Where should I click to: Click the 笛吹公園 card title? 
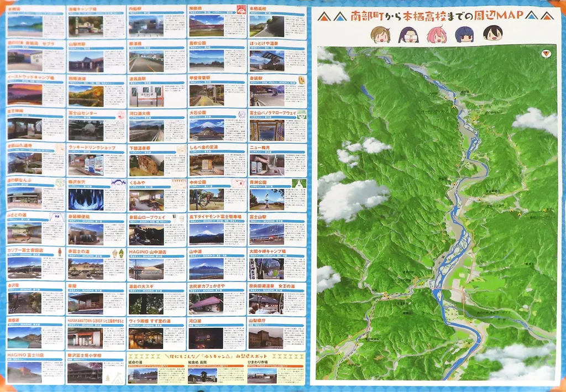(x=197, y=43)
